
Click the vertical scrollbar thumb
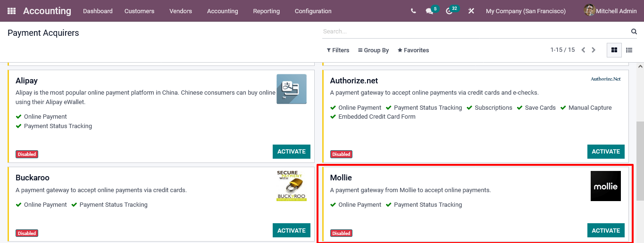(640, 161)
